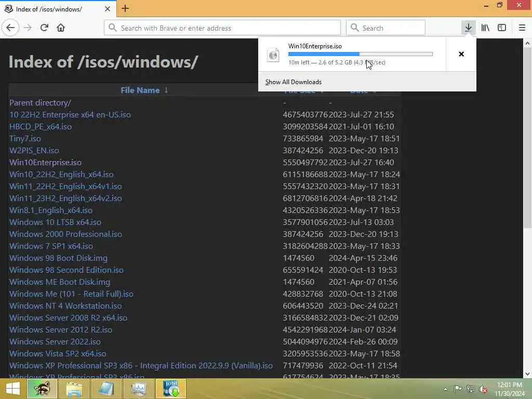Open Windows Vista SP2 x64.iso link
The width and height of the screenshot is (532, 399).
coord(57,353)
